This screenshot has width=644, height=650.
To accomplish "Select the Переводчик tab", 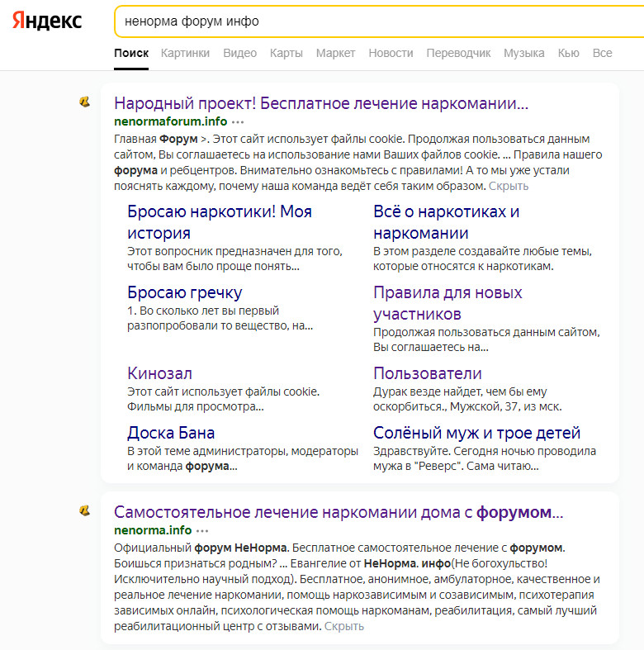I will pos(458,53).
